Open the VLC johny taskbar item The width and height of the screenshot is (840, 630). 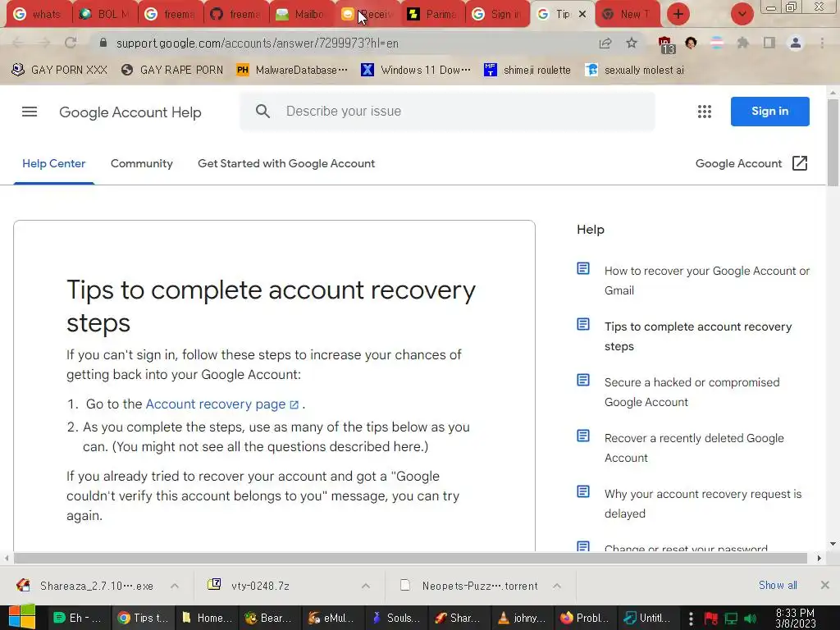523,618
